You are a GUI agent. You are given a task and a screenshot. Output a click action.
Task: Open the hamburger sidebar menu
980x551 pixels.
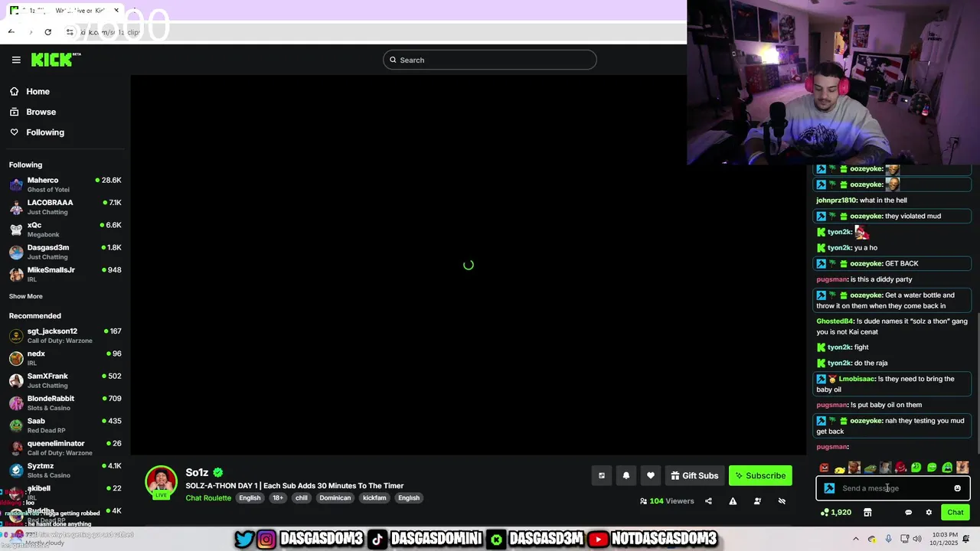(16, 60)
